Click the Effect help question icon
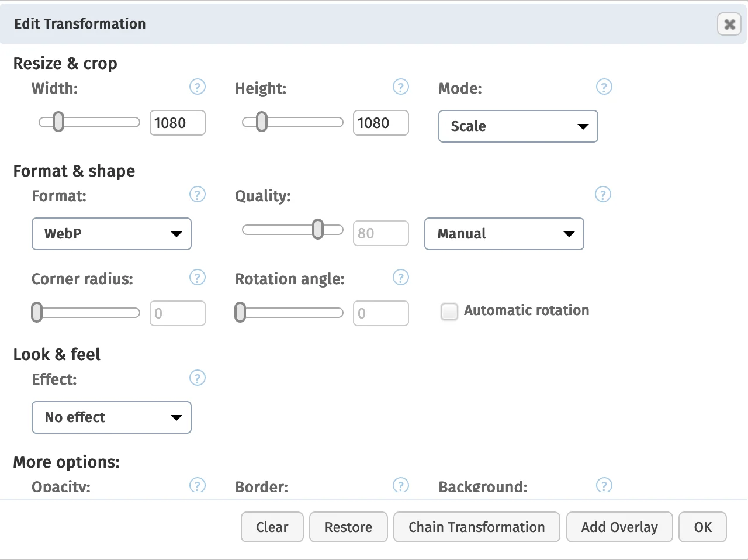The width and height of the screenshot is (748, 560). point(198,378)
